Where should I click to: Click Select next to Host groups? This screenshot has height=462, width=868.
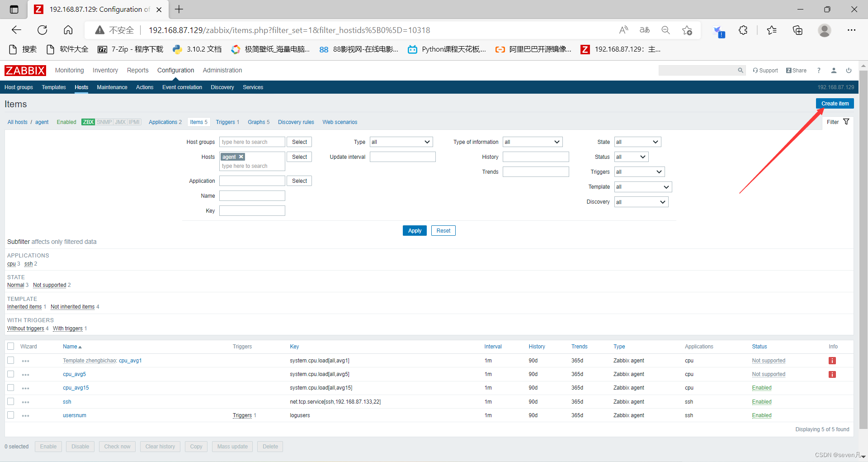coord(299,142)
